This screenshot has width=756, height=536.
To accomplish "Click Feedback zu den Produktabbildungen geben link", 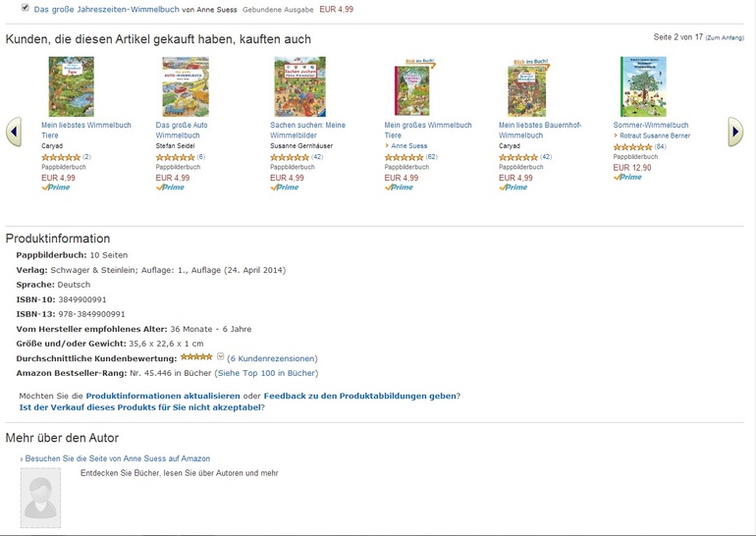I will coord(359,396).
